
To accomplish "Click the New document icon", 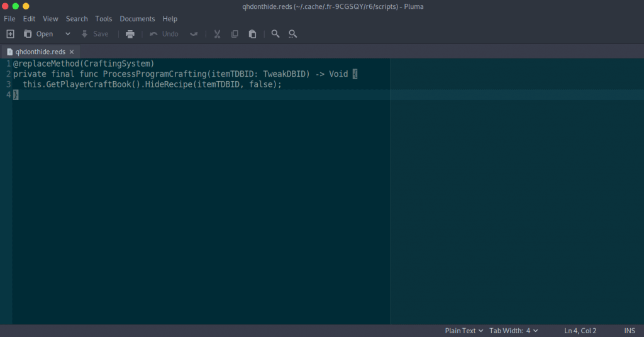I will (10, 34).
